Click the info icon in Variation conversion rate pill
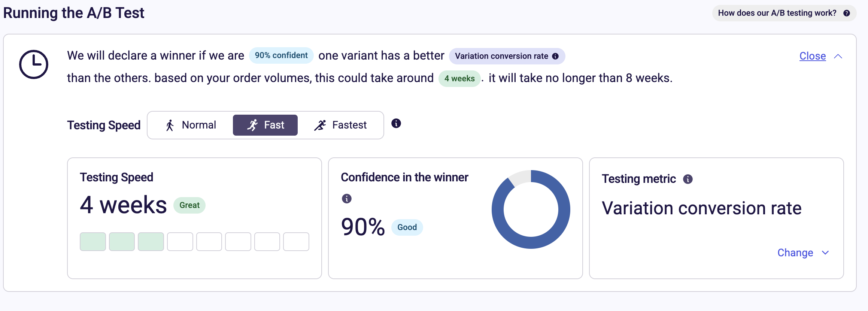The width and height of the screenshot is (868, 311). 555,56
